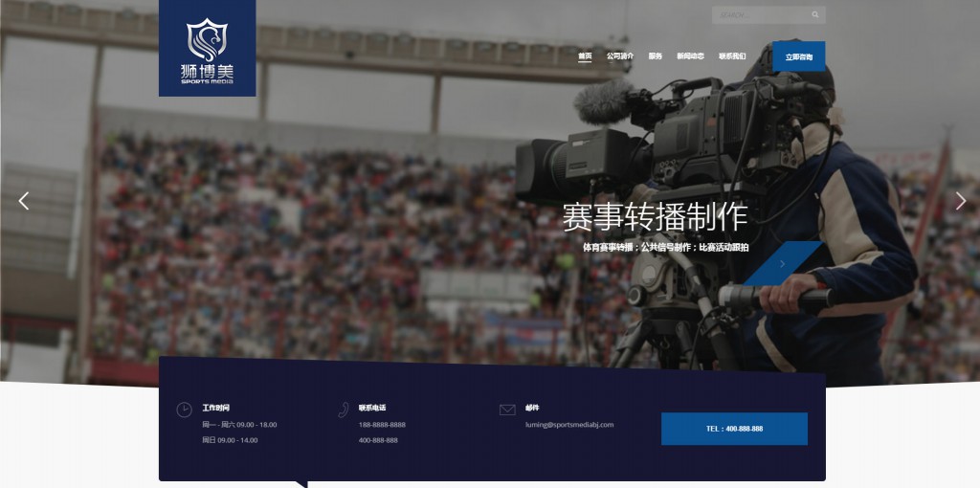This screenshot has width=980, height=488.
Task: Click the blue parallelogram arrow on banner
Action: click(x=782, y=264)
